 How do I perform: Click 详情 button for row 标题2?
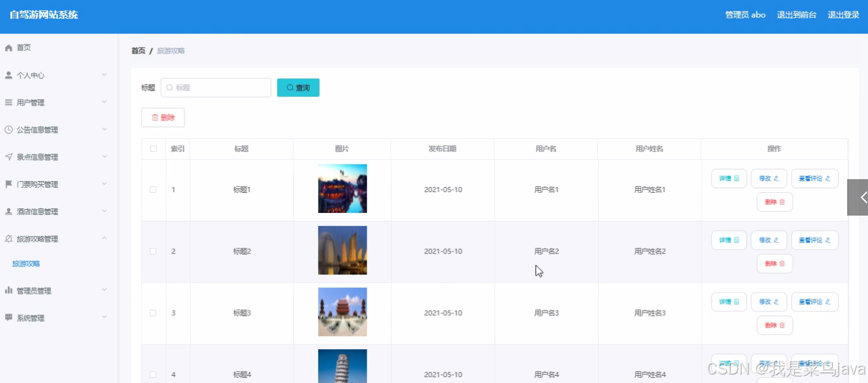point(728,240)
